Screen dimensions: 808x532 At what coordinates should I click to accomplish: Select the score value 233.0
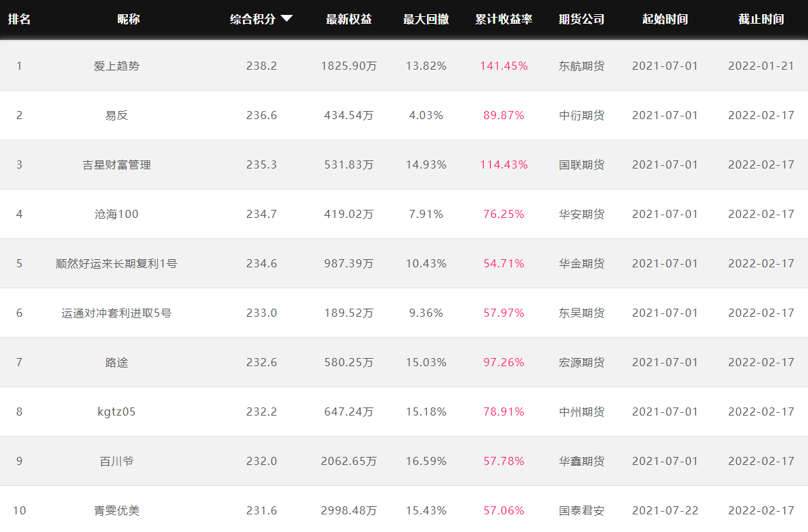click(261, 313)
